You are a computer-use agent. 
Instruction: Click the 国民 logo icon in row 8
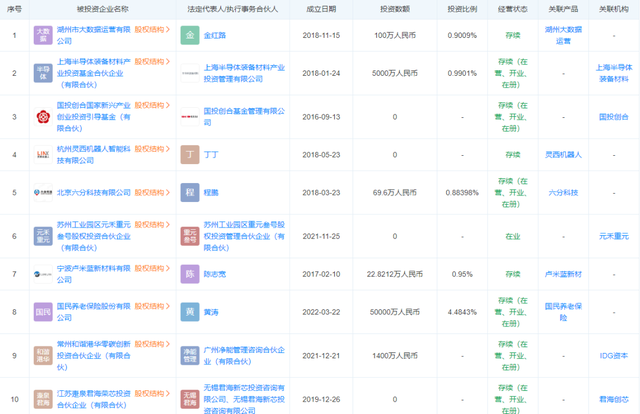point(43,312)
